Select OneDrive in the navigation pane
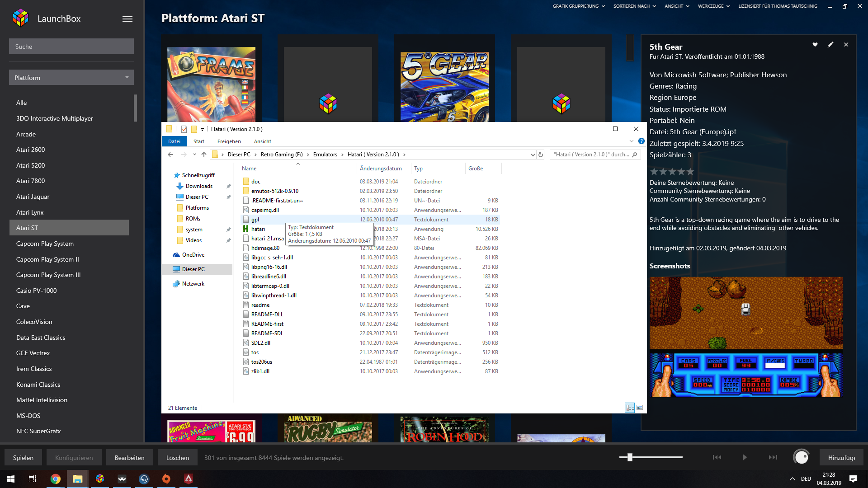This screenshot has height=488, width=868. pyautogui.click(x=193, y=255)
